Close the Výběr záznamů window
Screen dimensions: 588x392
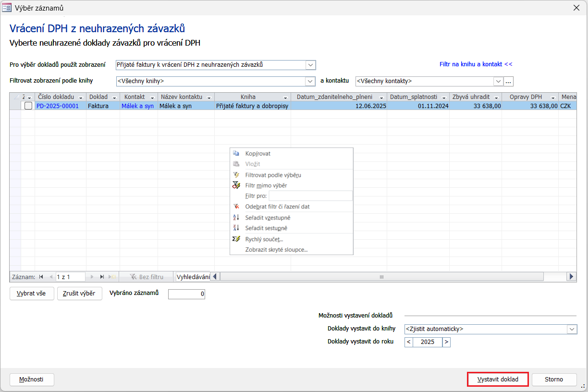(x=576, y=8)
